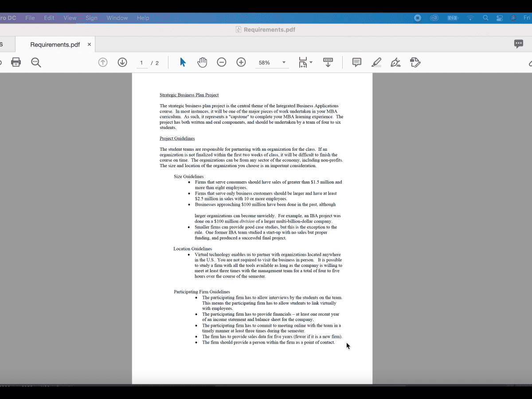Click the Spotlight search icon in menu bar
The image size is (532, 399).
486,18
